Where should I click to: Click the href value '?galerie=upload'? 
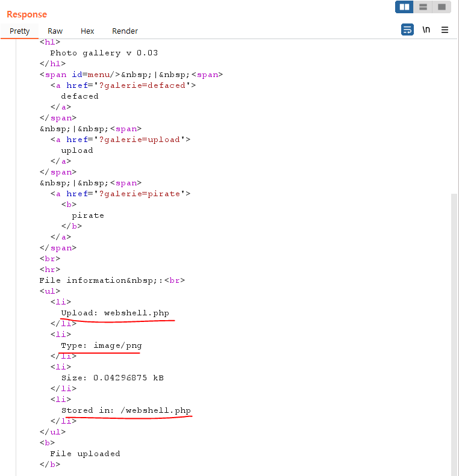coord(139,140)
